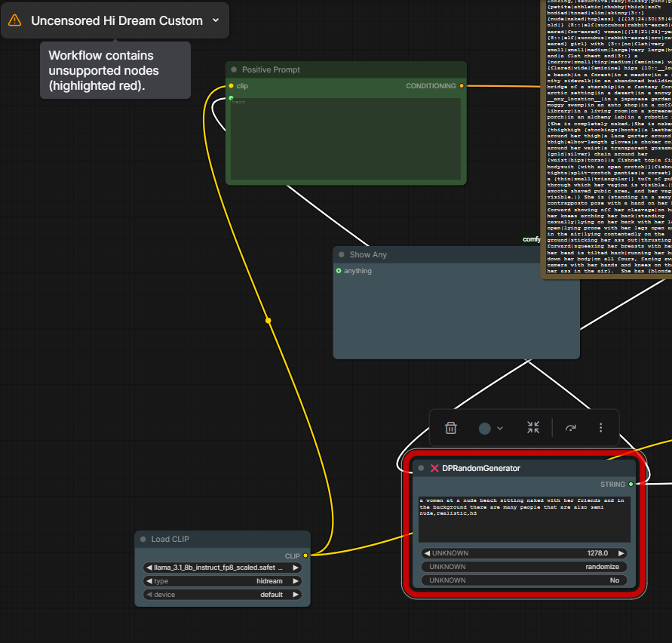Open the type hidream combo box

pos(222,581)
